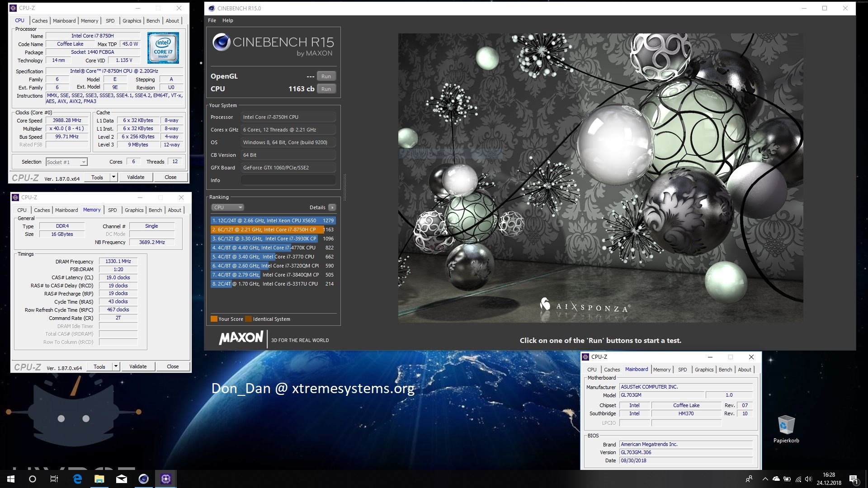Switch to About tab in Mainboard CPU-Z
This screenshot has height=488, width=868.
click(745, 370)
